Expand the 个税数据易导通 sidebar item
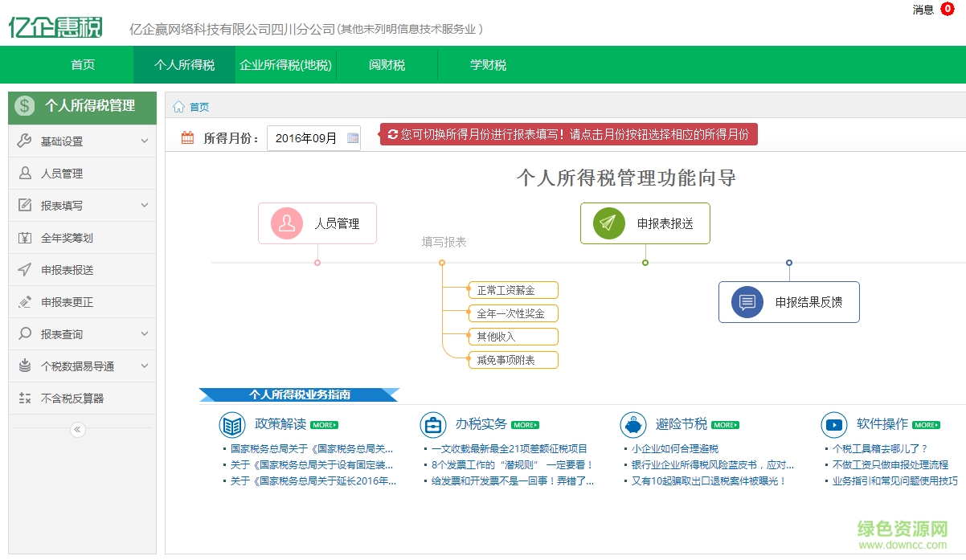The height and width of the screenshot is (560, 966). tap(80, 365)
